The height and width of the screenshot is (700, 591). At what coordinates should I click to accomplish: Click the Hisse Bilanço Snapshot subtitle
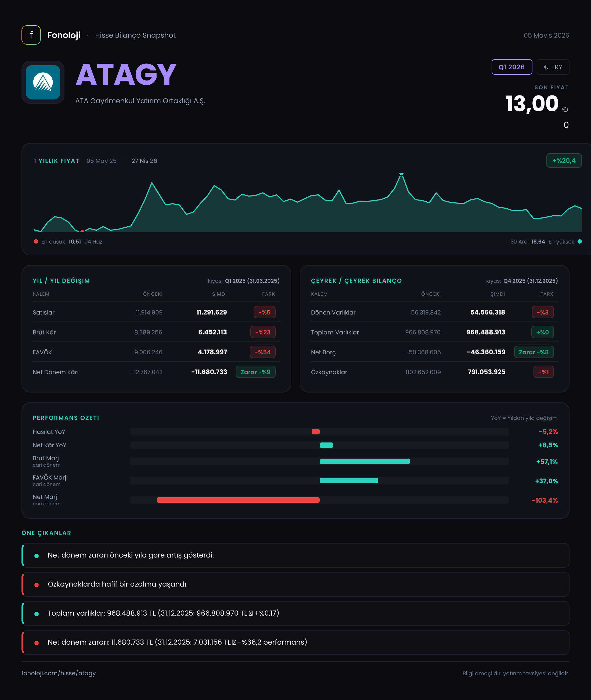[x=135, y=35]
